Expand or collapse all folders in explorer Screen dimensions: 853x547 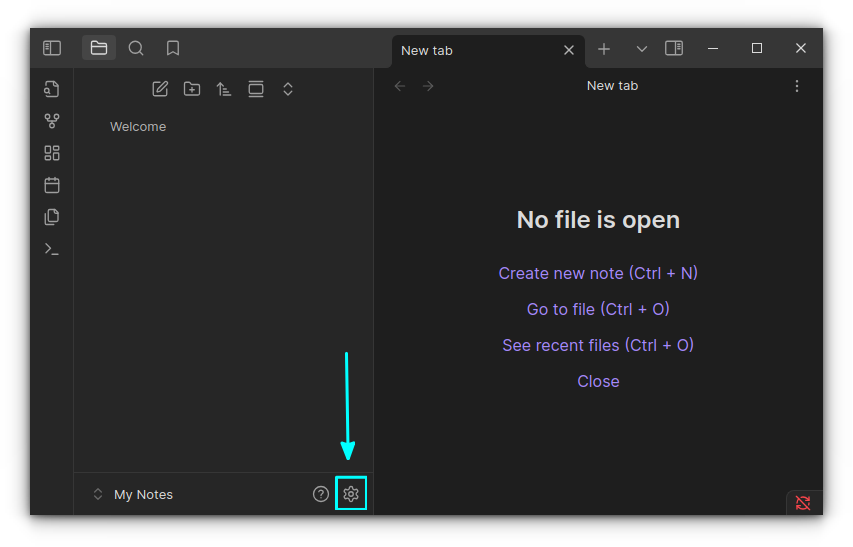point(288,89)
